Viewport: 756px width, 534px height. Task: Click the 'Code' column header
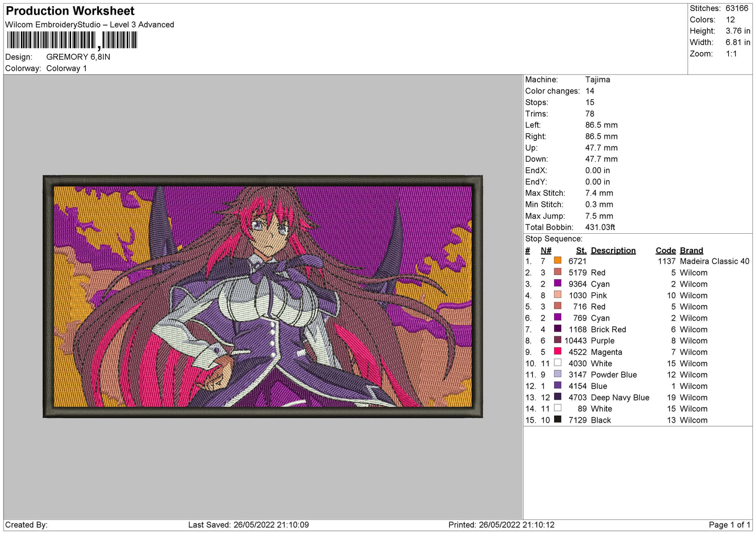(x=665, y=251)
